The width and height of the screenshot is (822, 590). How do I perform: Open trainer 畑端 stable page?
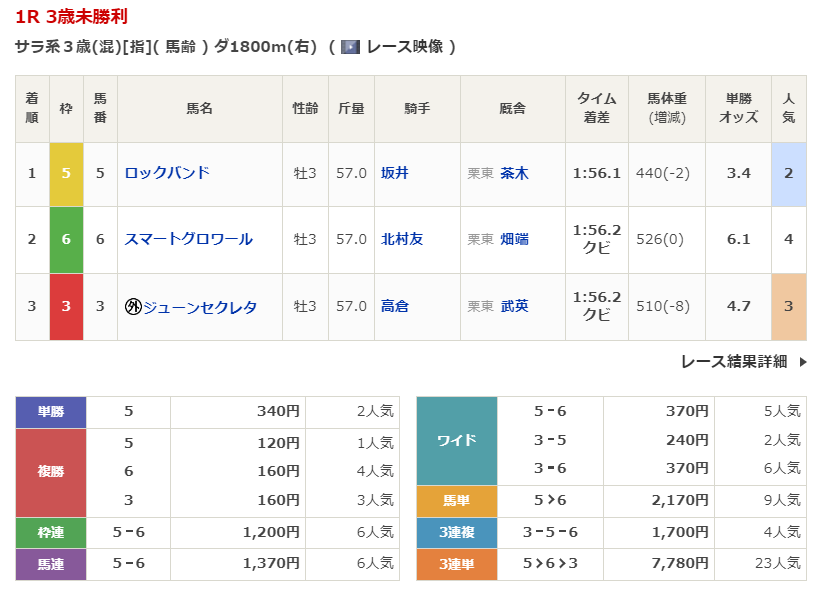coord(514,239)
